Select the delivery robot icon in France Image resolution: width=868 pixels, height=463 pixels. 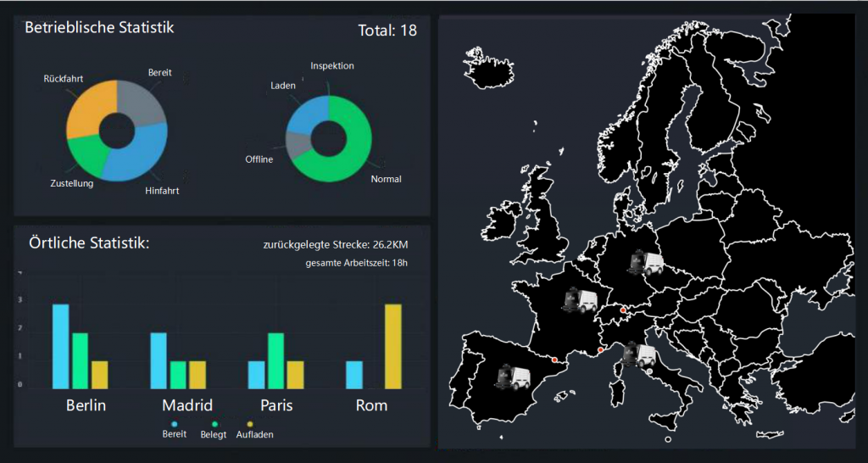[581, 302]
